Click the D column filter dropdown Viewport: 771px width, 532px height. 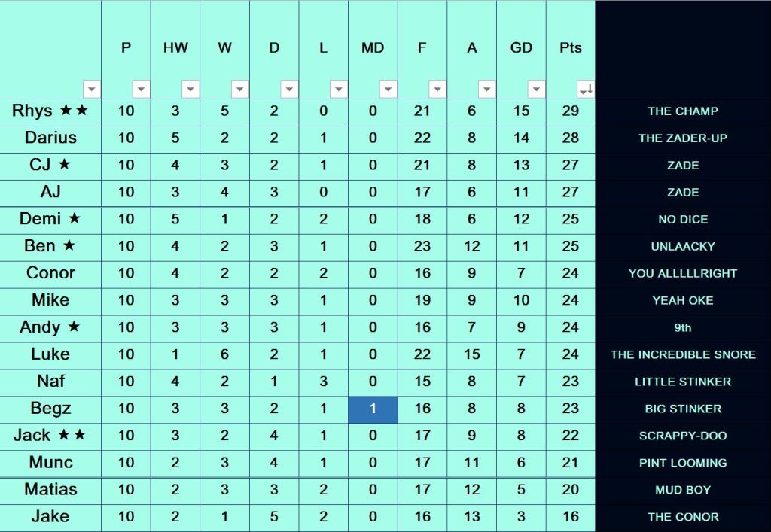coord(289,90)
